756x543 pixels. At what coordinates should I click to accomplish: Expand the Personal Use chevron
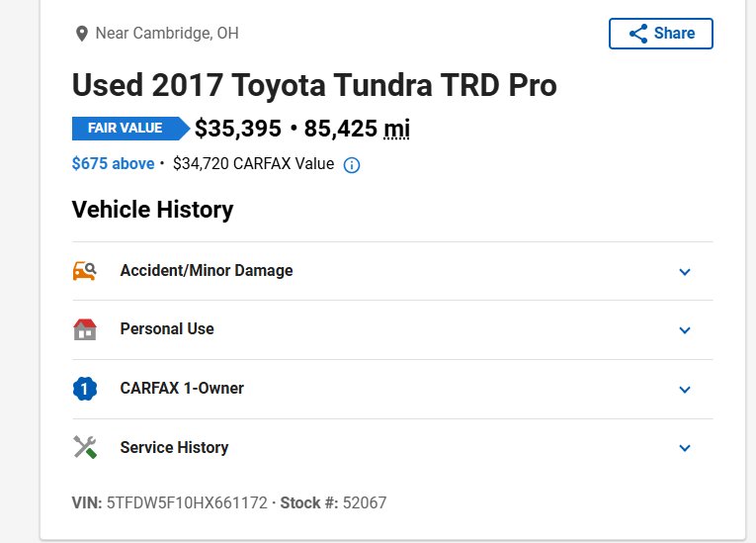(x=685, y=330)
